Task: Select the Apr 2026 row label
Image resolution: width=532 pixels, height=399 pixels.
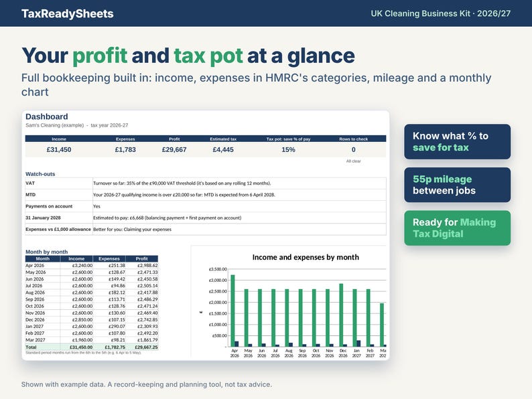Action: click(35, 265)
